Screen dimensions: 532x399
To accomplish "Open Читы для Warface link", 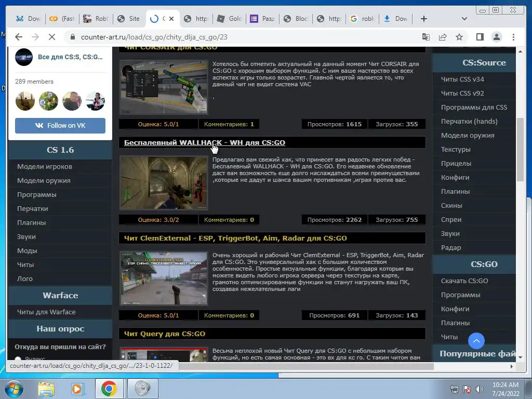I will (46, 312).
